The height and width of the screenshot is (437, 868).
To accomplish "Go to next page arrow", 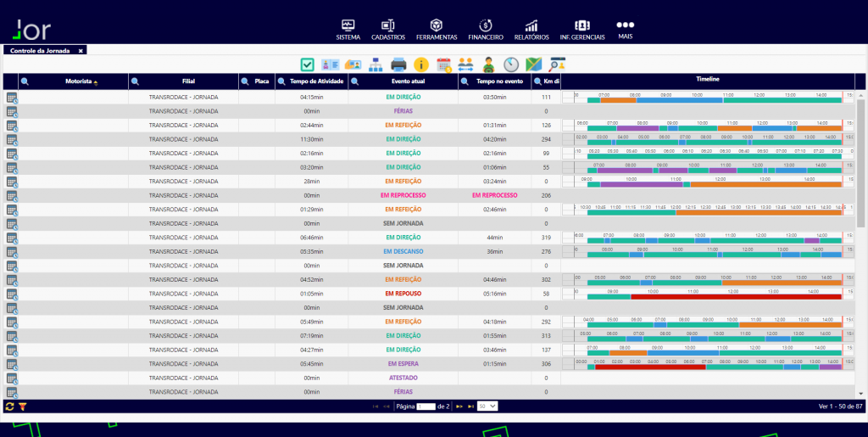I will (459, 406).
